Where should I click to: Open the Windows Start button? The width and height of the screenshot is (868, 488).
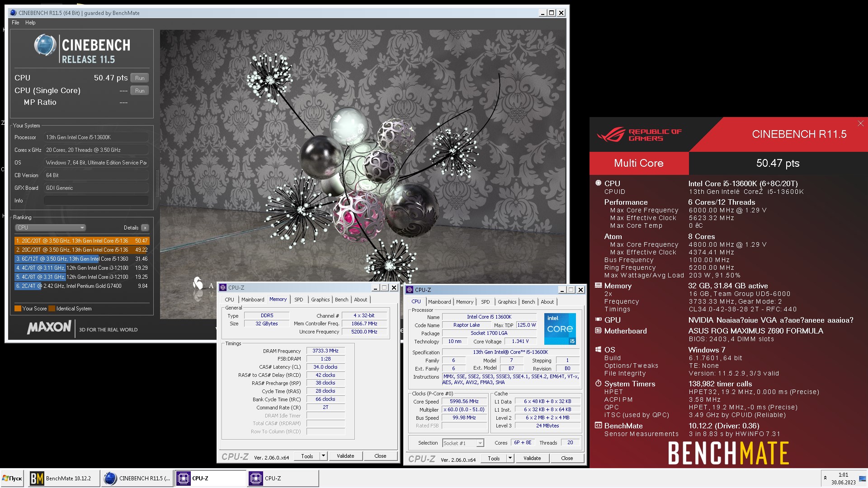13,479
